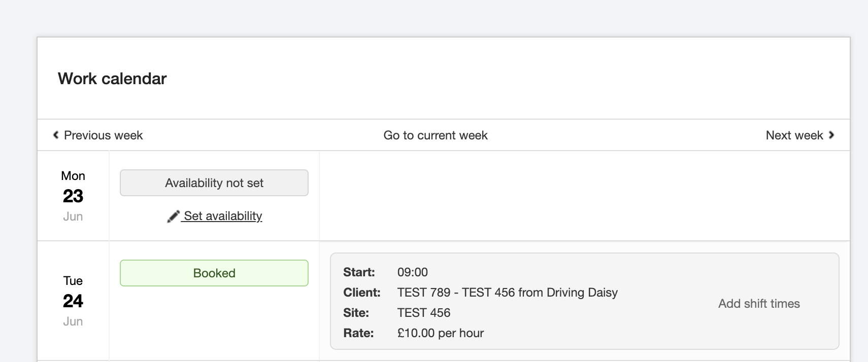Click the Work calendar heading
The height and width of the screenshot is (362, 868).
click(112, 79)
